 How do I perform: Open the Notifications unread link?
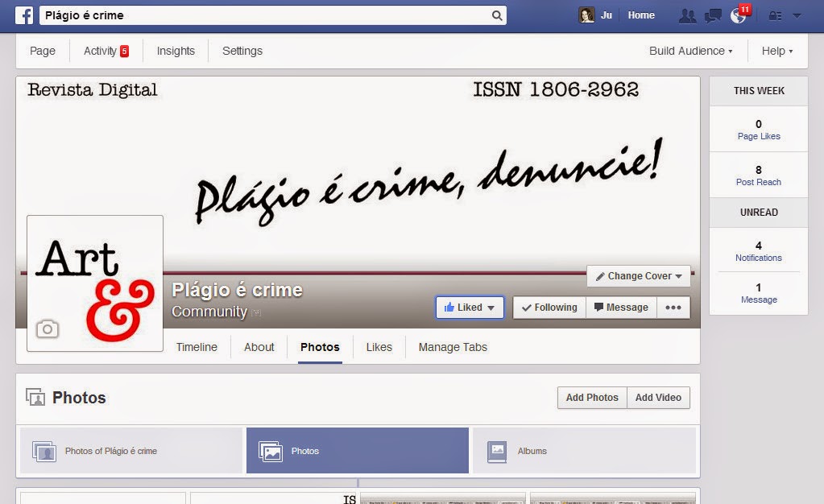coord(758,258)
